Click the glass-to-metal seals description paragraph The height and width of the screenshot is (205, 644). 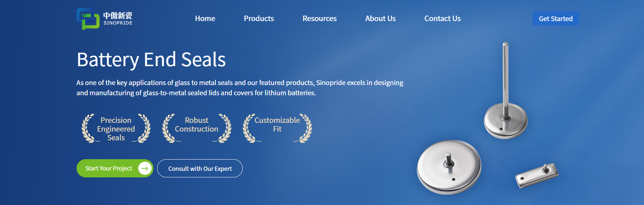pos(239,88)
